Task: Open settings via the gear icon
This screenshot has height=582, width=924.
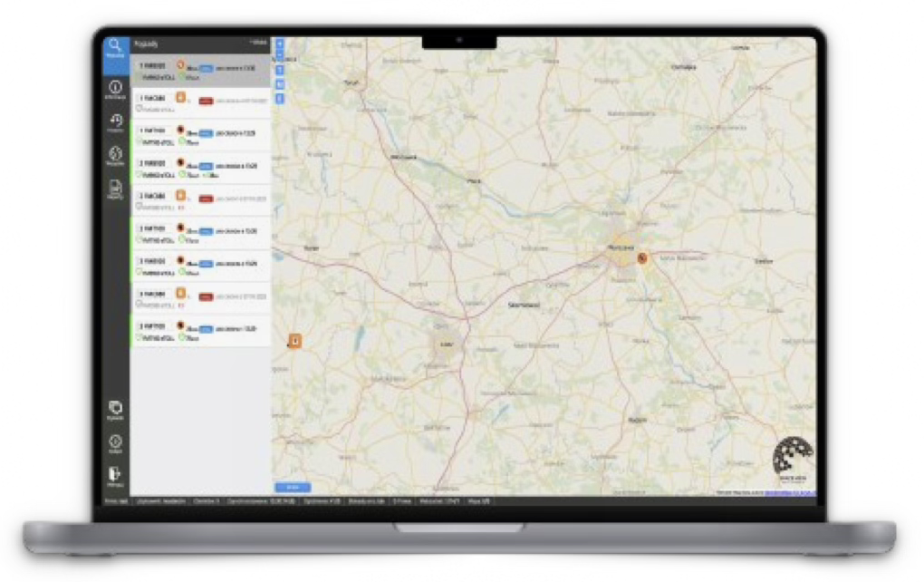Action: (115, 441)
